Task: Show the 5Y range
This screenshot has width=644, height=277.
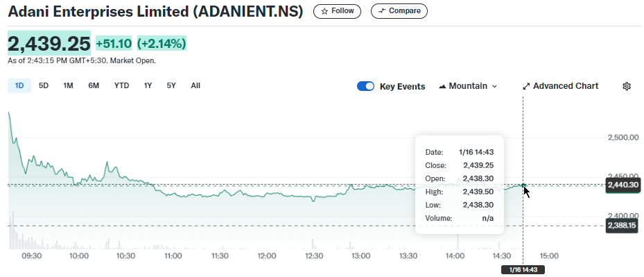Action: 171,85
